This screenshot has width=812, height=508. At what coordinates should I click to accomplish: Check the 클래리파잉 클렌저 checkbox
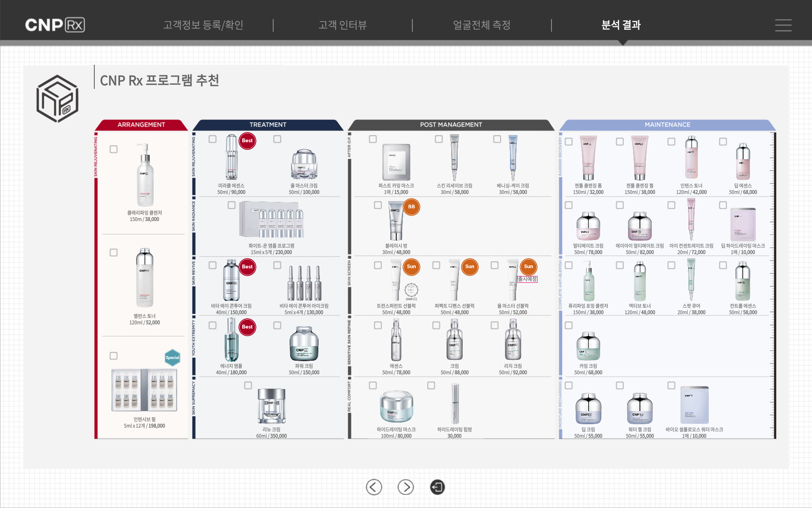114,149
